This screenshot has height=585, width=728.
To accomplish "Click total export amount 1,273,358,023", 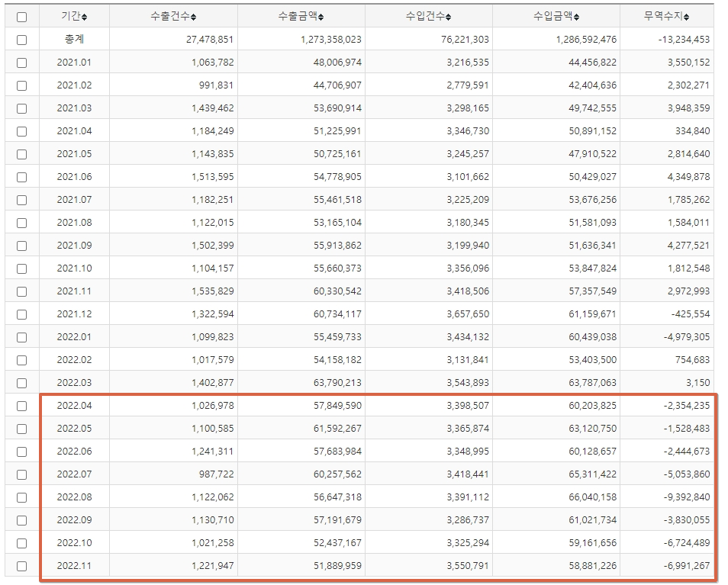I will point(331,40).
